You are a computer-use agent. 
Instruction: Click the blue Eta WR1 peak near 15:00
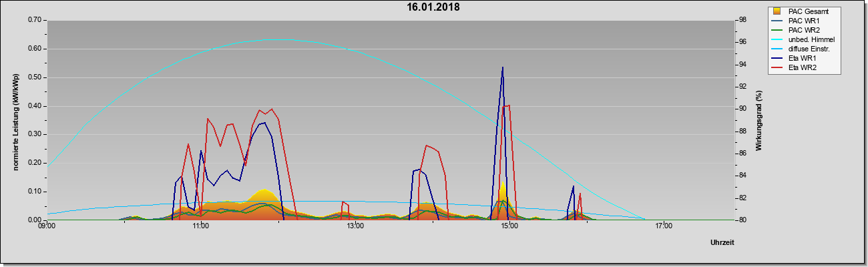coord(502,67)
